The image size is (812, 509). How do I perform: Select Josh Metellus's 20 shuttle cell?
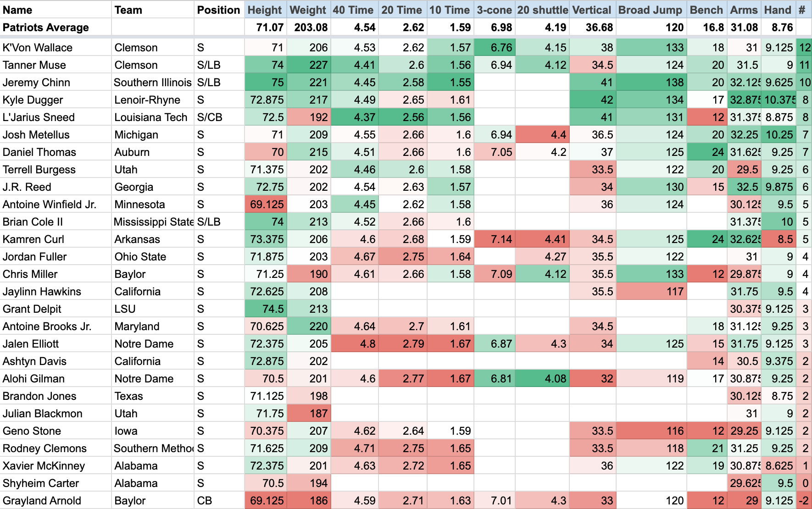(542, 135)
